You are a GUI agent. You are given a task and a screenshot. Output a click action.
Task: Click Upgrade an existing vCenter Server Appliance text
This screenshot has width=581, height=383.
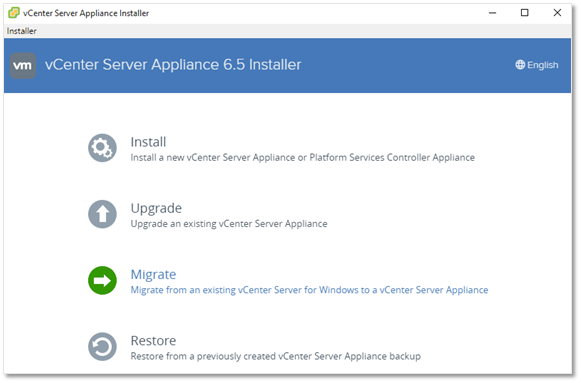(x=229, y=224)
